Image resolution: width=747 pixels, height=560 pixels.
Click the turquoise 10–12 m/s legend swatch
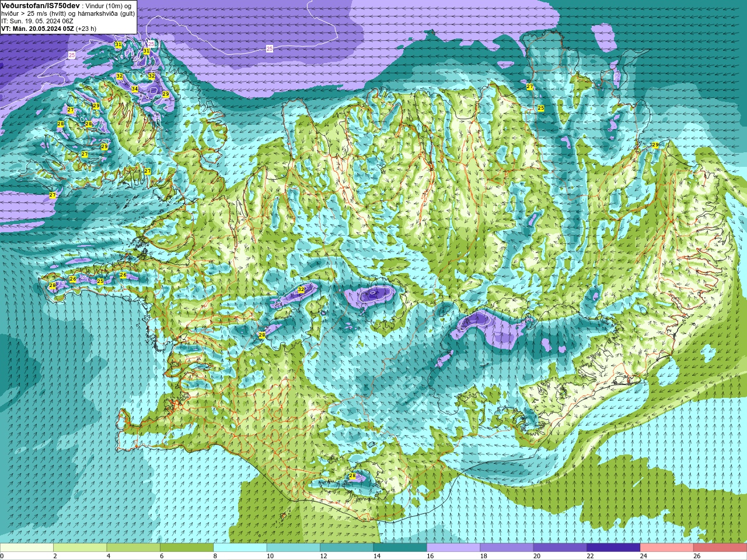[x=294, y=548]
